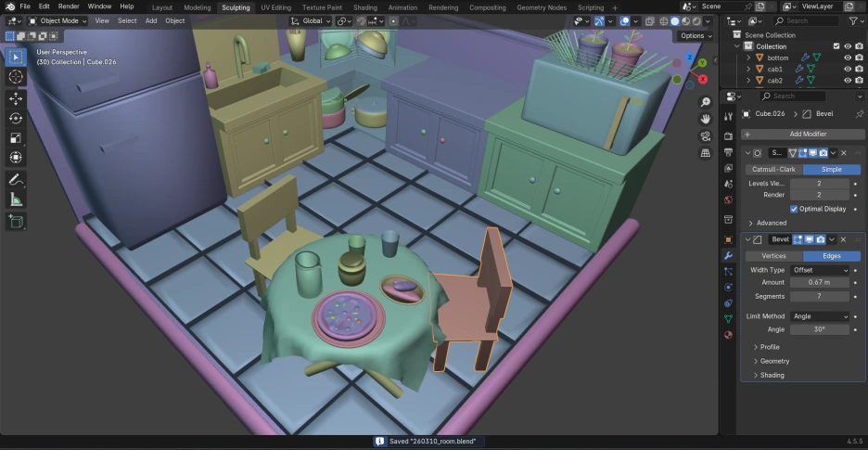Image resolution: width=868 pixels, height=450 pixels.
Task: Open Global transform orientation dropdown
Action: point(311,21)
